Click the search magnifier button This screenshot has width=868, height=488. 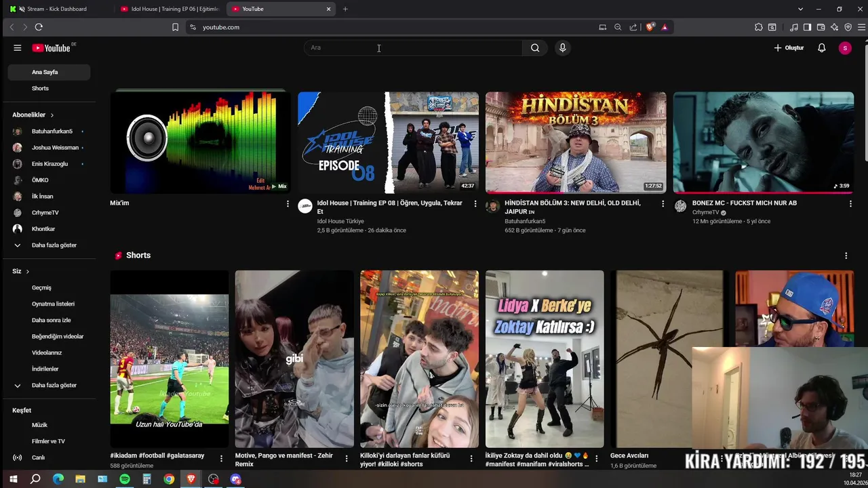point(535,48)
